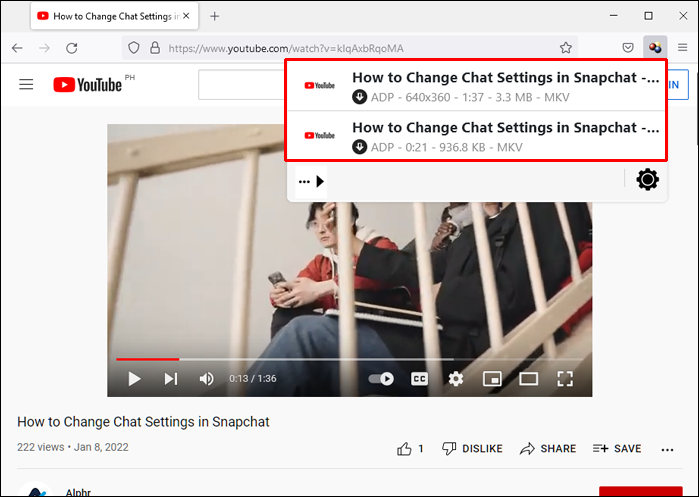Expand the DownloadHelper more actions arrow
Viewport: 699px width, 497px height.
(311, 181)
